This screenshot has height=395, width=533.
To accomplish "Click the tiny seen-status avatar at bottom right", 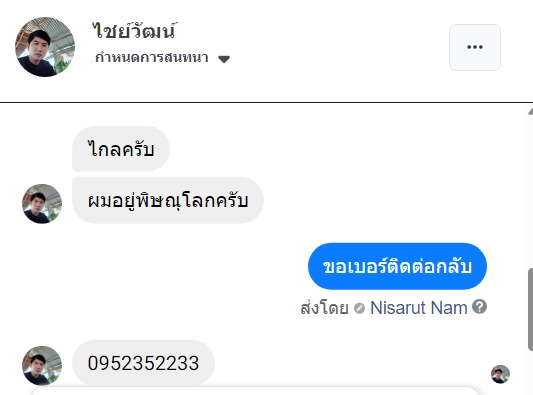I will pyautogui.click(x=500, y=374).
